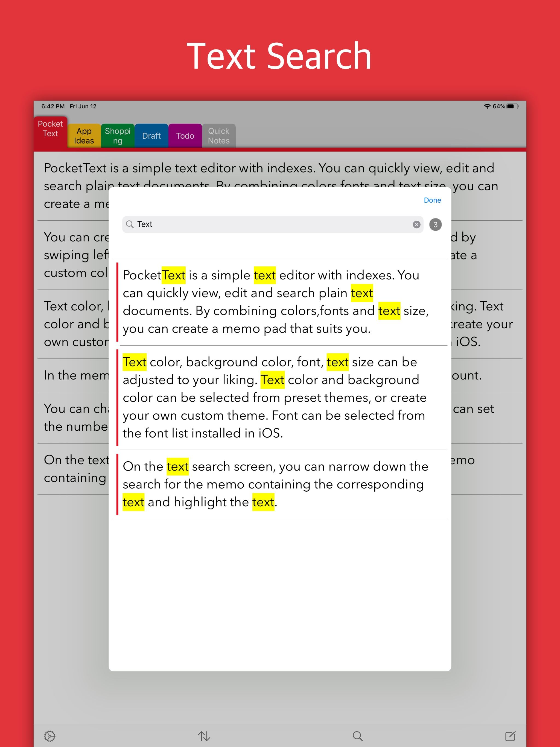Tap the Wi-Fi status icon
Image resolution: width=560 pixels, height=747 pixels.
[487, 106]
